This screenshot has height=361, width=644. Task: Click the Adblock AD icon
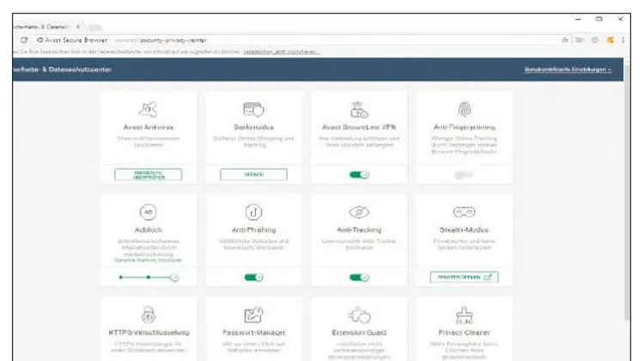pos(149,212)
